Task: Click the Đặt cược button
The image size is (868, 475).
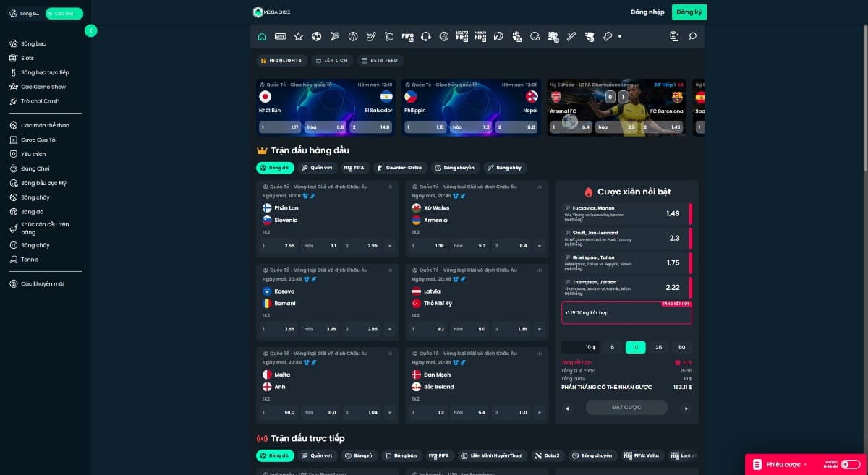Action: click(626, 408)
